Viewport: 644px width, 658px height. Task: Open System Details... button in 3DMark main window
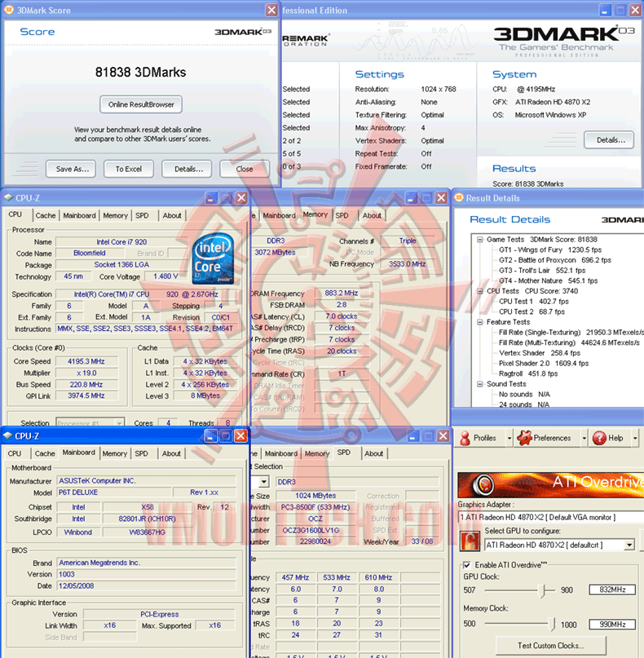point(609,140)
